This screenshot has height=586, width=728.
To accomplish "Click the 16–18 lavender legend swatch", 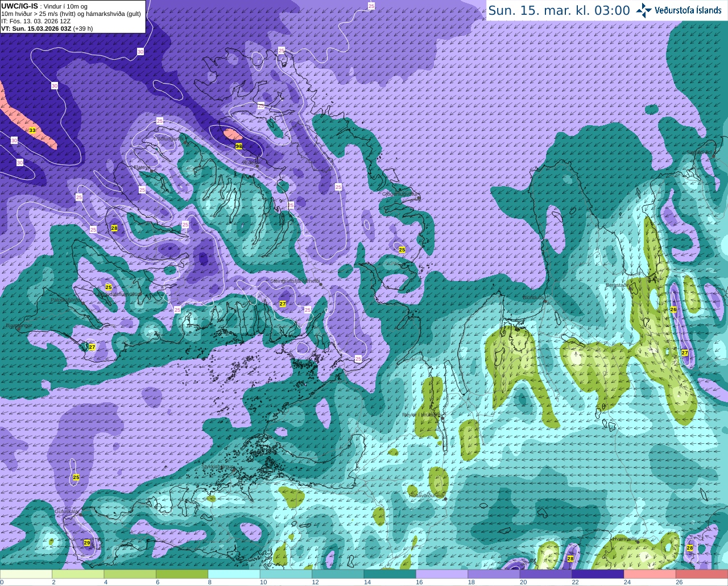I will pyautogui.click(x=442, y=574).
